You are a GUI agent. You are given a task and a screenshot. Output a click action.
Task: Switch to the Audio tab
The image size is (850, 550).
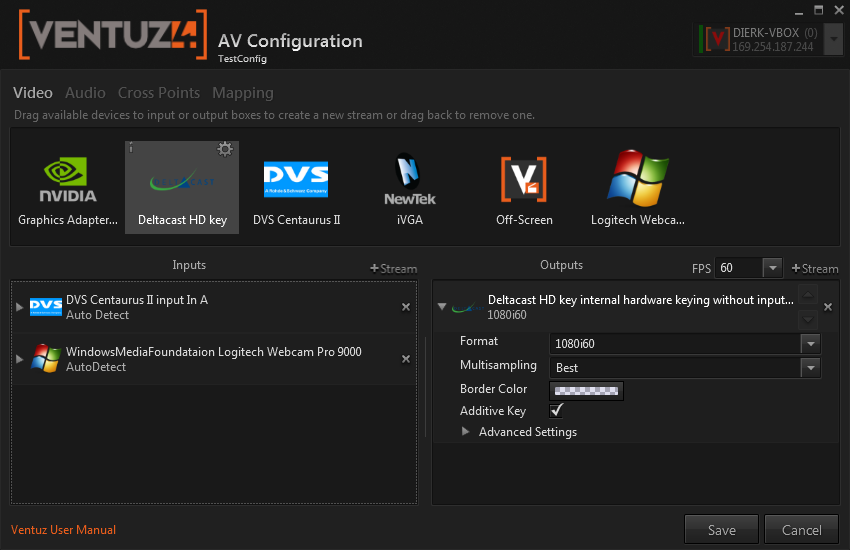pos(85,93)
